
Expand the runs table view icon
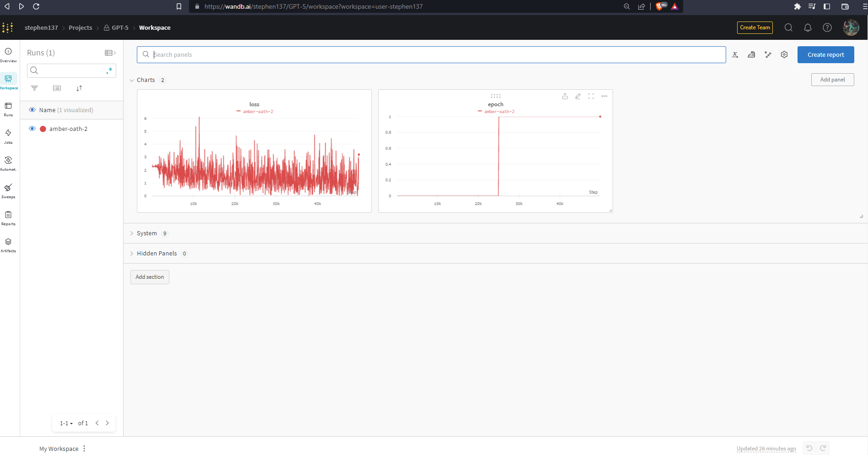(x=110, y=53)
